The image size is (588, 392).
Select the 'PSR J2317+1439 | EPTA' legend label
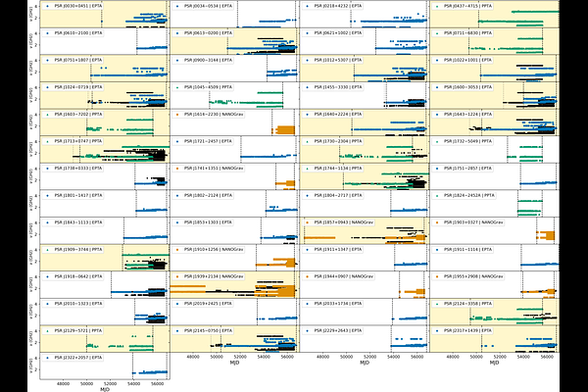467,331
